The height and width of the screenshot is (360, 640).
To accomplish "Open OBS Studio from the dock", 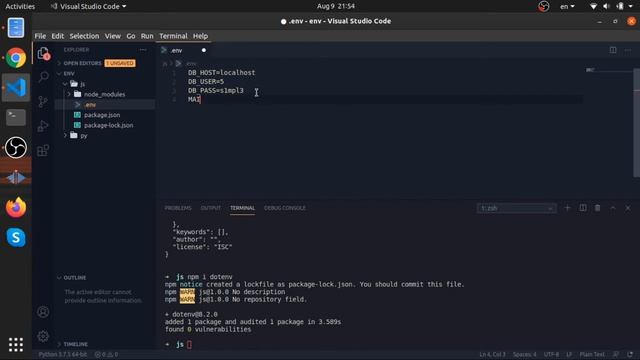I will click(16, 147).
